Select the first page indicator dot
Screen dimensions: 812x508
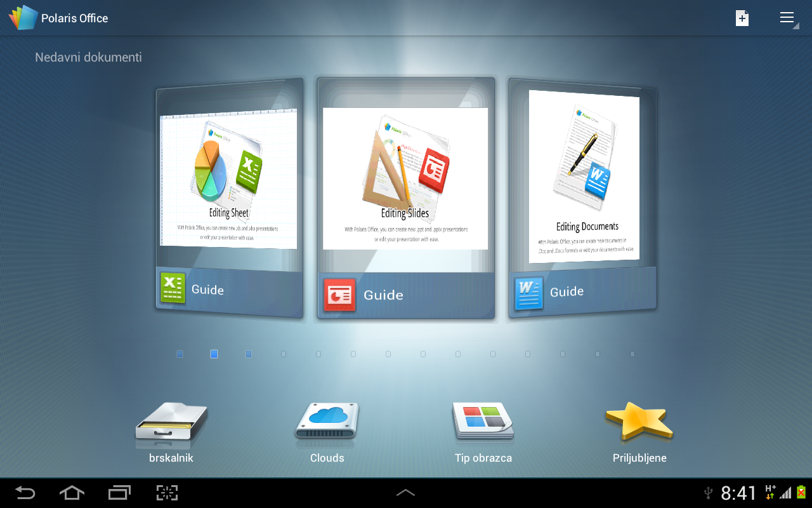[180, 354]
